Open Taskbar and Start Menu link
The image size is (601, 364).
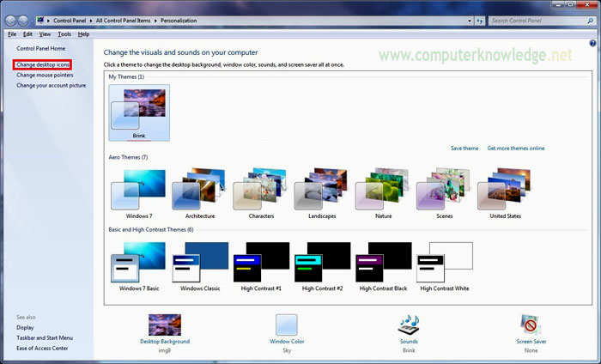(45, 338)
